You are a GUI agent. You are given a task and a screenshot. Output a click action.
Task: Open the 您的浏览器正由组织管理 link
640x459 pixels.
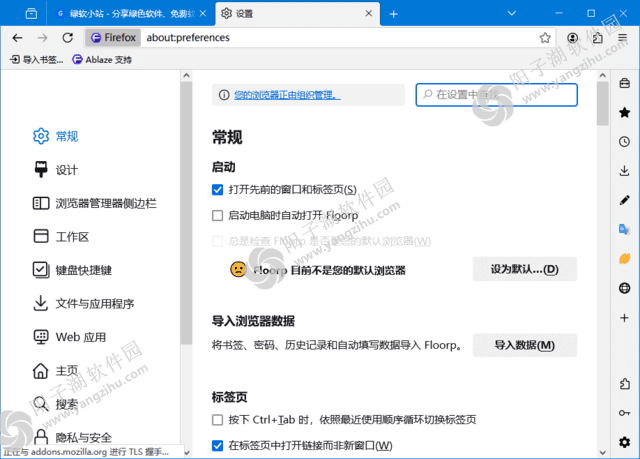pos(287,95)
